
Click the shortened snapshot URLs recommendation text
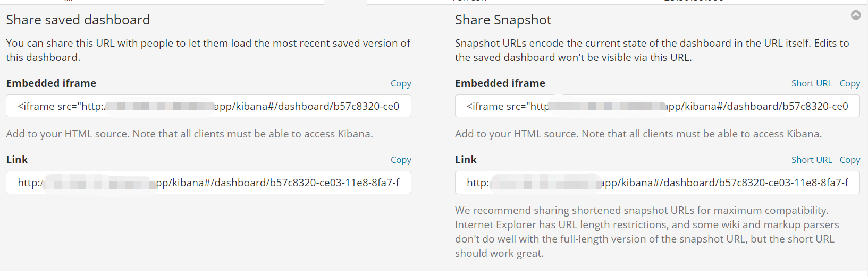click(x=646, y=232)
